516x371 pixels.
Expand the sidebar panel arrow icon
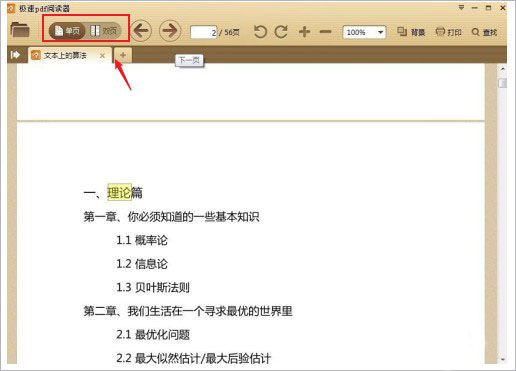(x=15, y=55)
